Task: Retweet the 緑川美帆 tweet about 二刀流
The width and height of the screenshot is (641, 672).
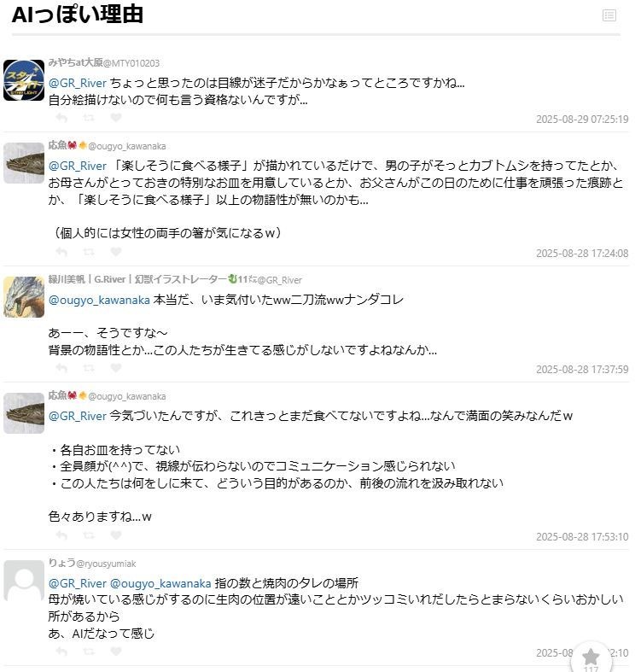Action: point(89,368)
